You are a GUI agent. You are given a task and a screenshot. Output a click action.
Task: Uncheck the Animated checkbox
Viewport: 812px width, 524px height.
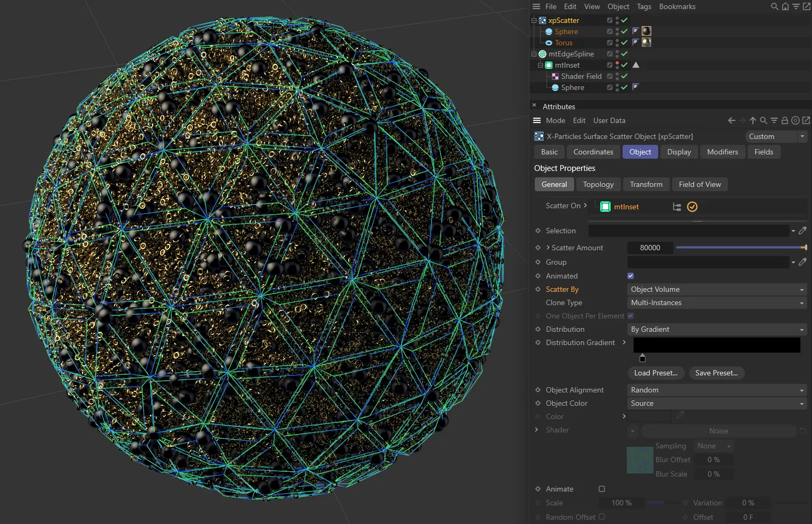click(630, 276)
